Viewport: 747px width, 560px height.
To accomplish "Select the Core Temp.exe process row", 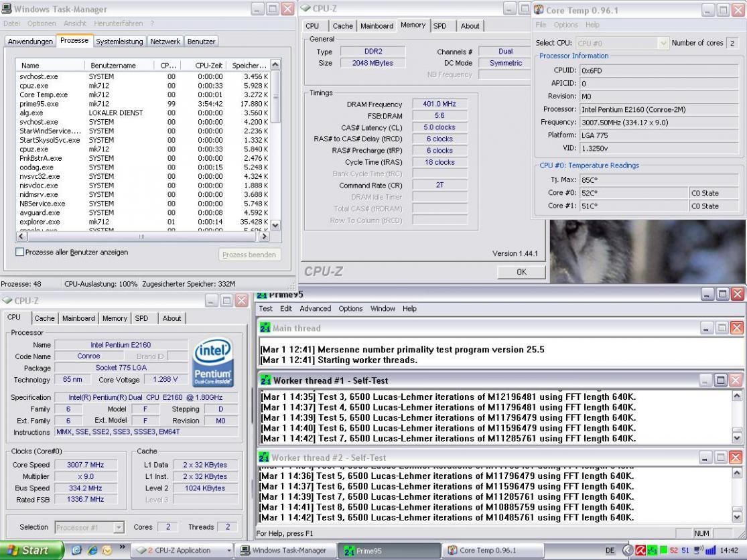I will (x=143, y=94).
